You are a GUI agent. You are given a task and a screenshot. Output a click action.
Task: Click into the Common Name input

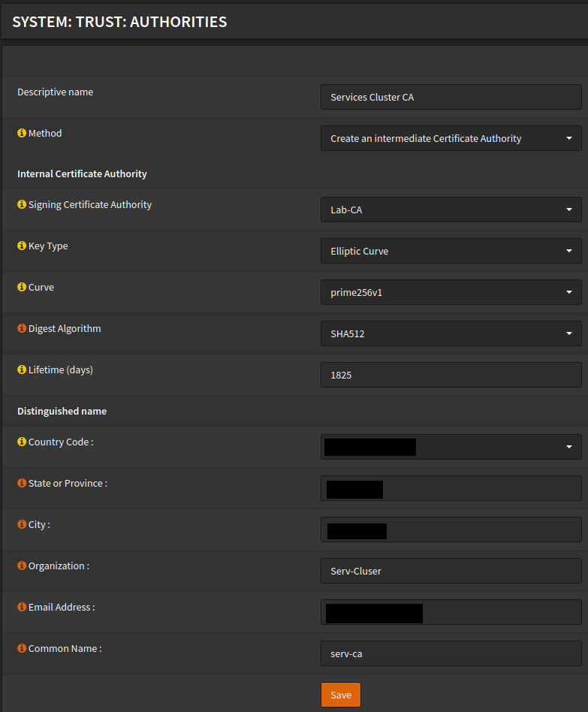[x=451, y=653]
